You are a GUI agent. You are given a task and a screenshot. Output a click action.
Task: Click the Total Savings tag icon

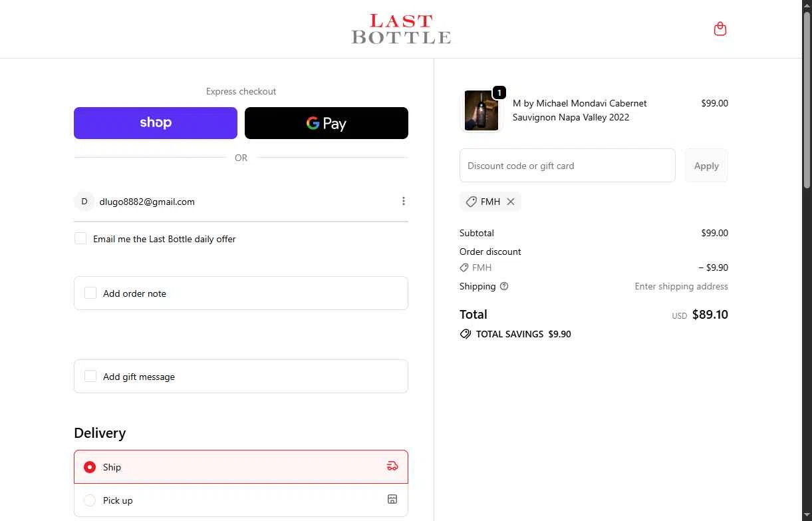pos(466,334)
